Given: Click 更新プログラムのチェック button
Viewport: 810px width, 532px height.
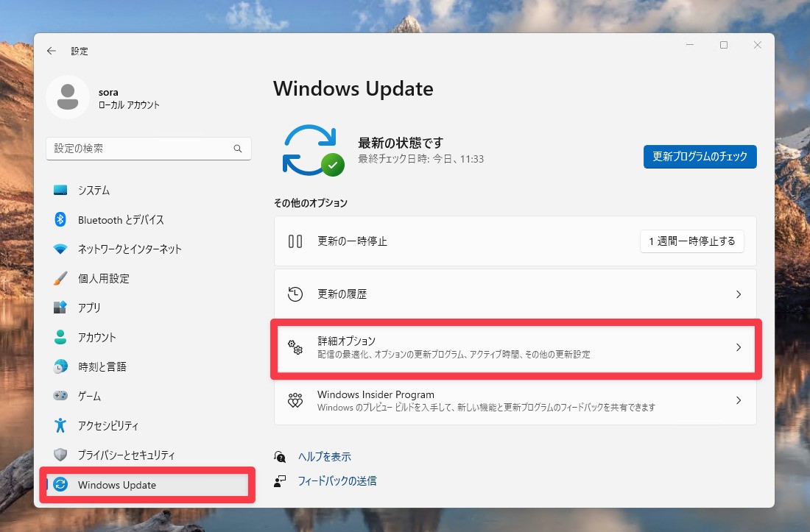Looking at the screenshot, I should tap(700, 156).
